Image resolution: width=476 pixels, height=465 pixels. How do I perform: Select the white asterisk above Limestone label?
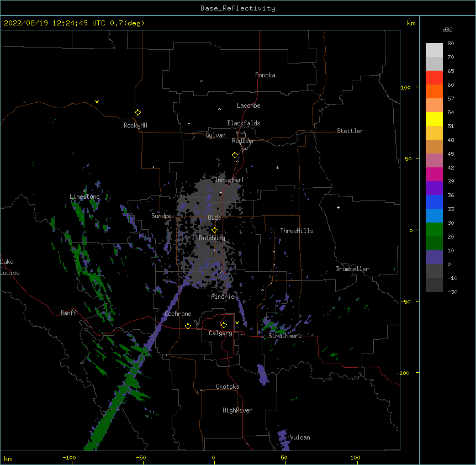pyautogui.click(x=84, y=191)
